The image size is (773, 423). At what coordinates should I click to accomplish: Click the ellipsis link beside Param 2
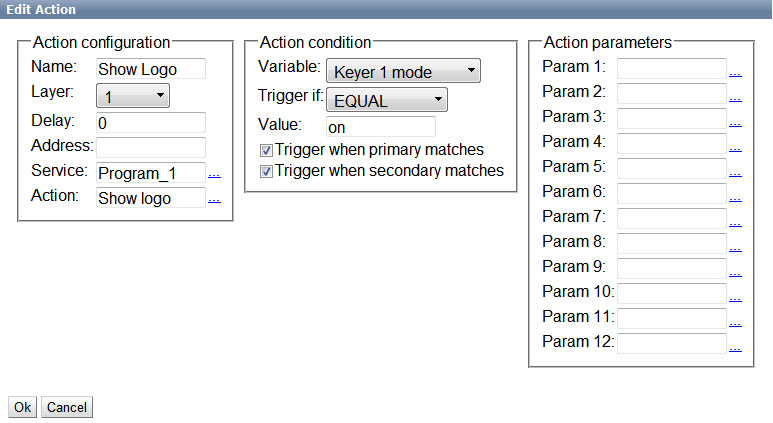pyautogui.click(x=735, y=98)
